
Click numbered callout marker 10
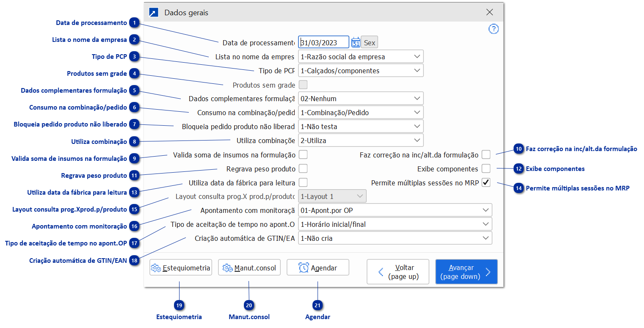point(519,149)
